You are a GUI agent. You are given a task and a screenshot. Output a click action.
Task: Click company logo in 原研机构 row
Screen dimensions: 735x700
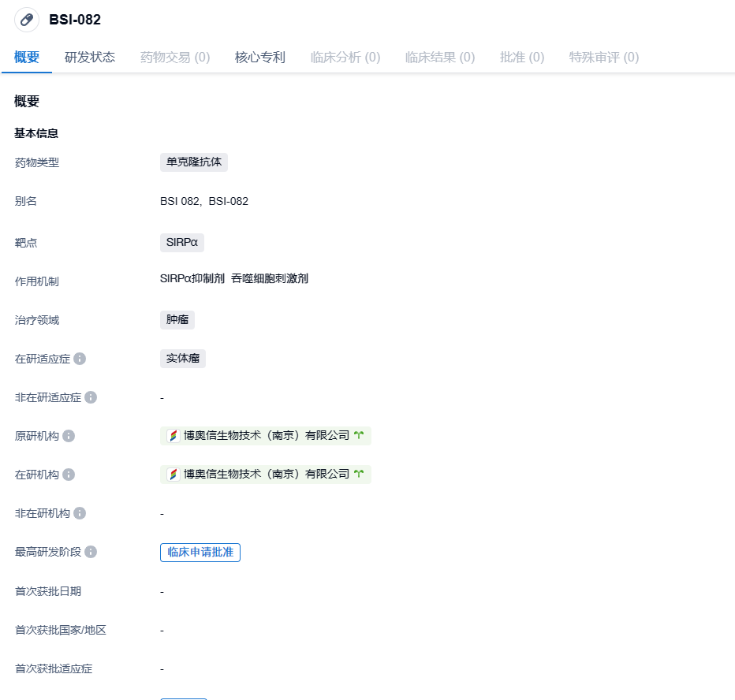coord(173,435)
